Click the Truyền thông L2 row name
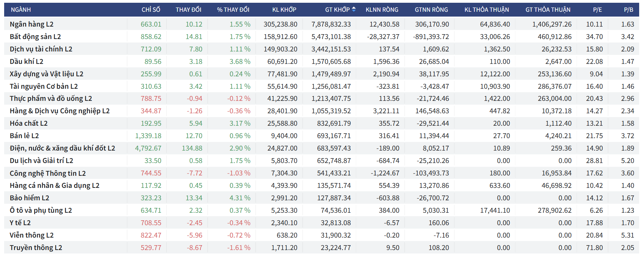Viewport: 644px width, 259px height. pos(36,248)
